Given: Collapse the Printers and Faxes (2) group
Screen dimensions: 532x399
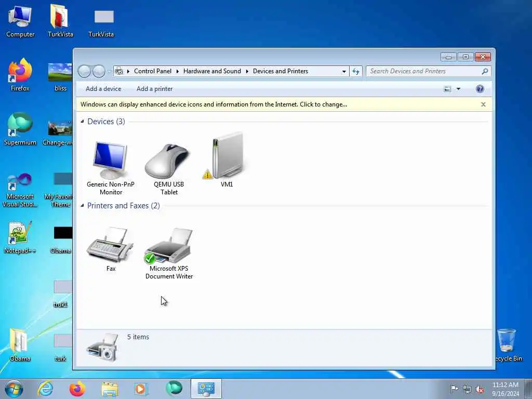Looking at the screenshot, I should click(x=82, y=205).
